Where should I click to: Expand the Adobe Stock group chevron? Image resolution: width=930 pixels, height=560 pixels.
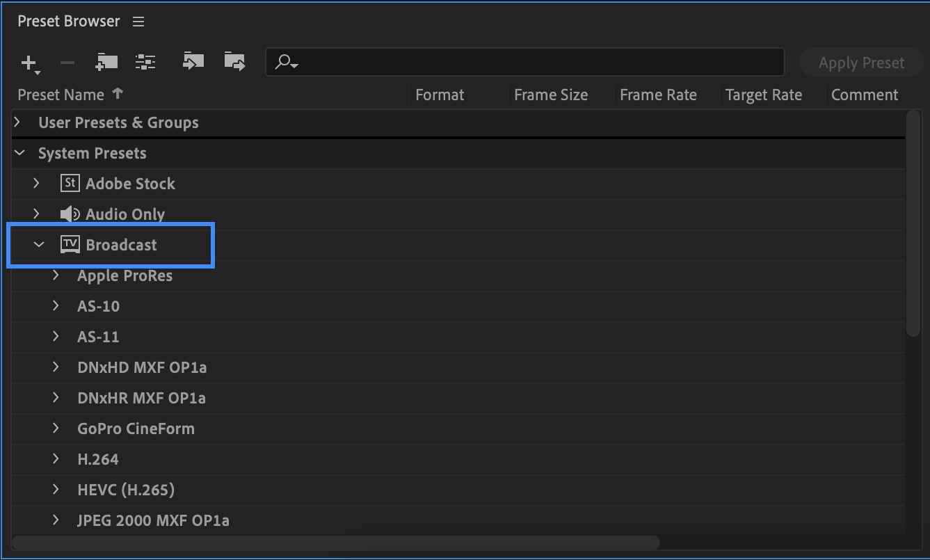click(x=37, y=184)
